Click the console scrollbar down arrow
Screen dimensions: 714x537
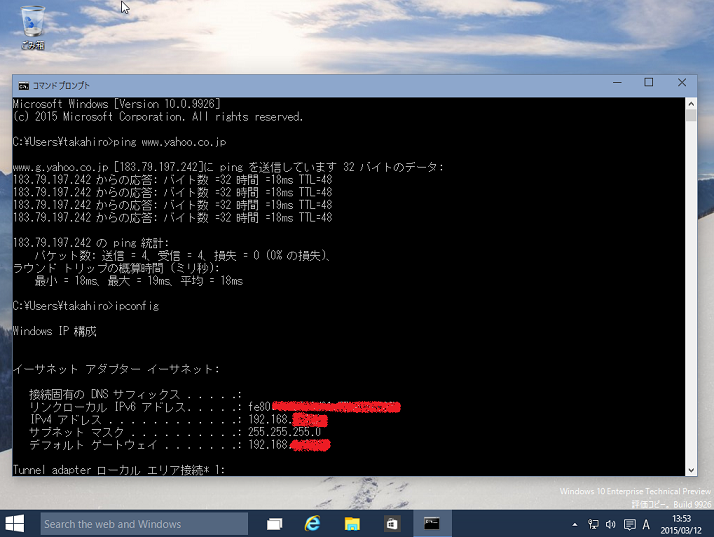point(691,470)
